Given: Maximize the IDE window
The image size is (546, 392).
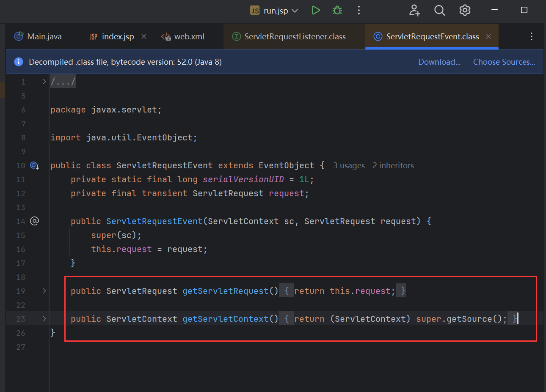Looking at the screenshot, I should (524, 10).
